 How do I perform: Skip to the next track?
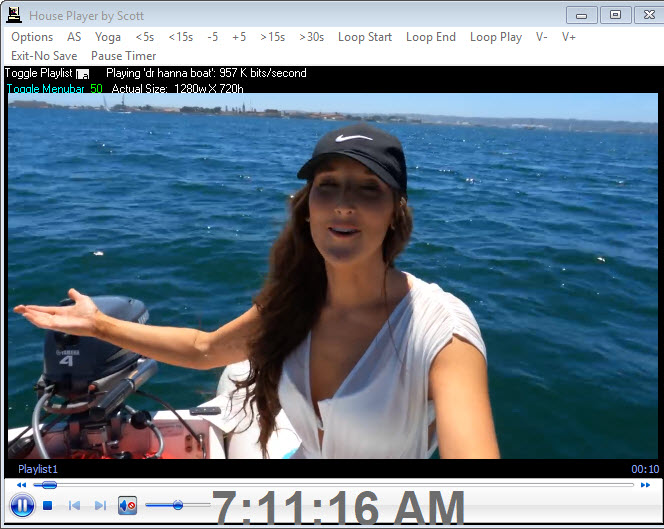pos(99,506)
